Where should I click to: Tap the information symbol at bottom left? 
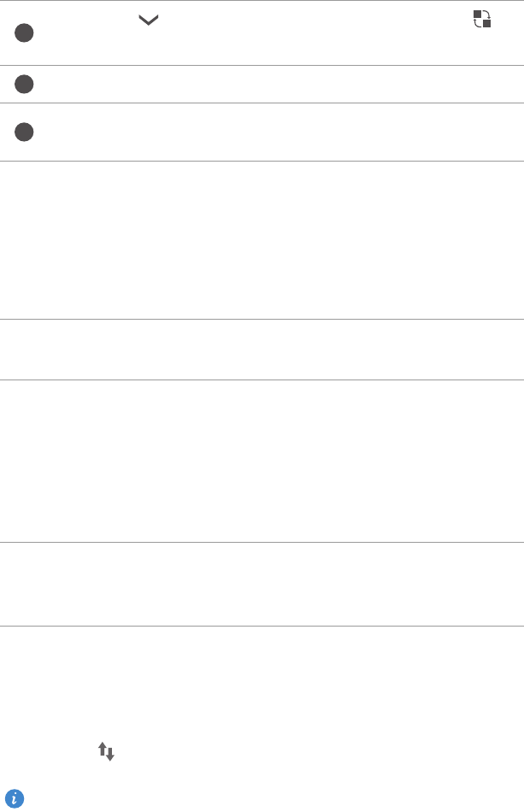pyautogui.click(x=15, y=798)
